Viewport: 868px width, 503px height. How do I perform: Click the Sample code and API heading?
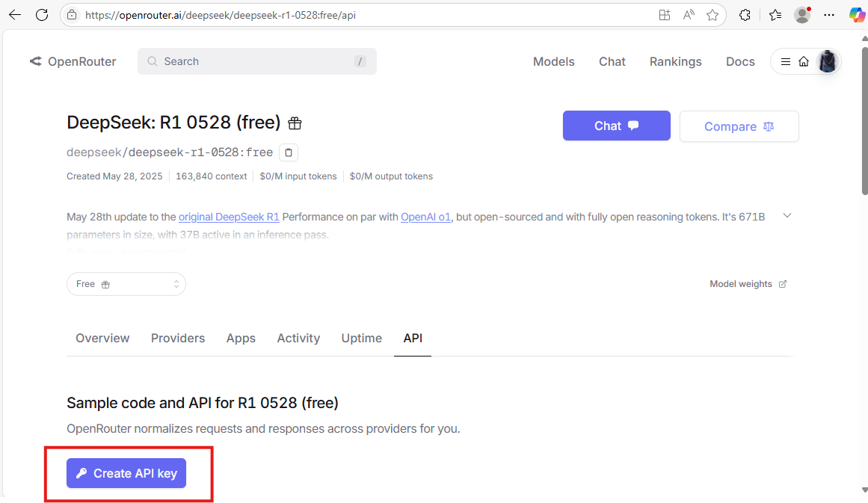(x=202, y=403)
